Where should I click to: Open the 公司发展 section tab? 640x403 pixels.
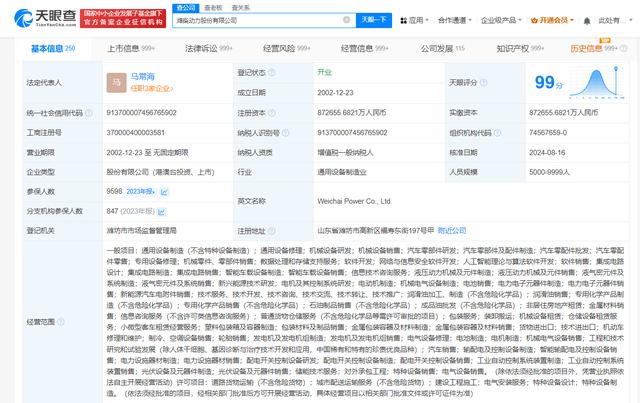pos(443,48)
